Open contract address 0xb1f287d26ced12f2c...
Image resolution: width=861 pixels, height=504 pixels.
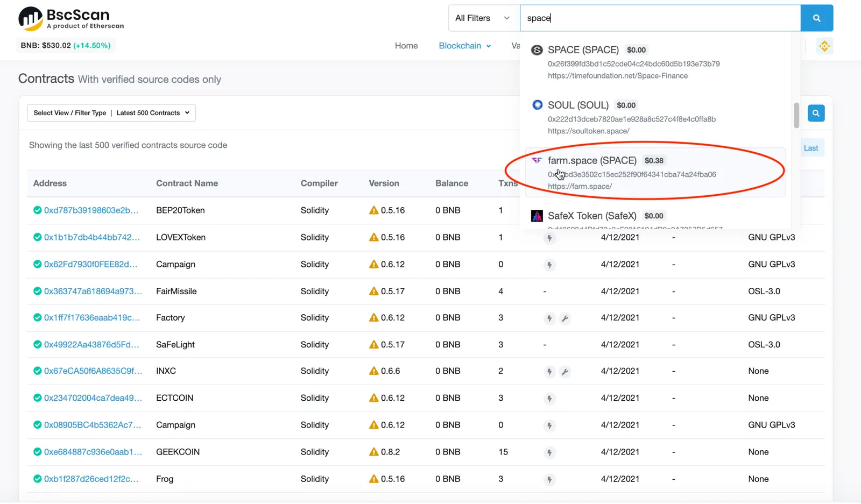point(91,479)
